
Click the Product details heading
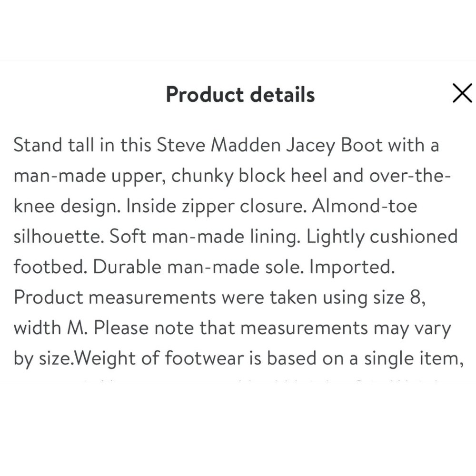click(240, 94)
